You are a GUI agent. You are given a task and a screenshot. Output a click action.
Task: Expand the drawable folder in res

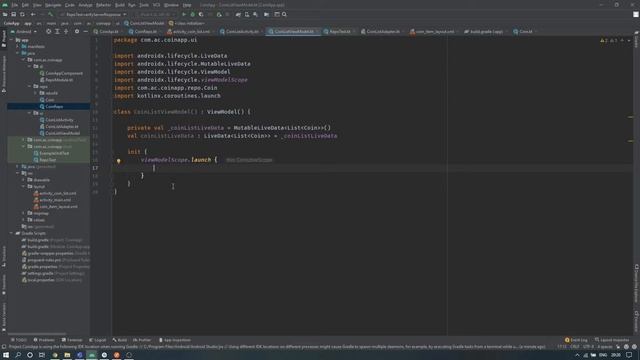point(24,180)
